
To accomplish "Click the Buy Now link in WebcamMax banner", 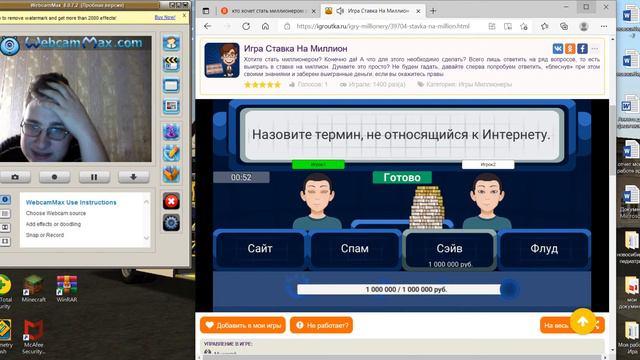I will click(x=165, y=18).
